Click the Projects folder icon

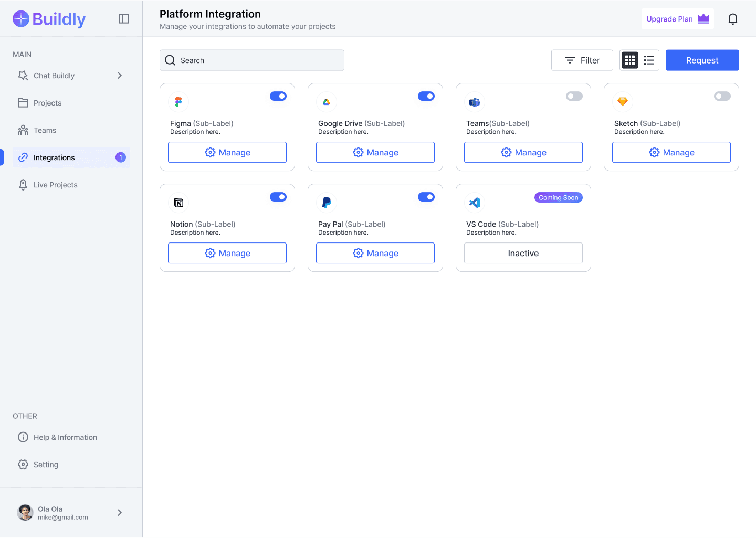click(23, 103)
